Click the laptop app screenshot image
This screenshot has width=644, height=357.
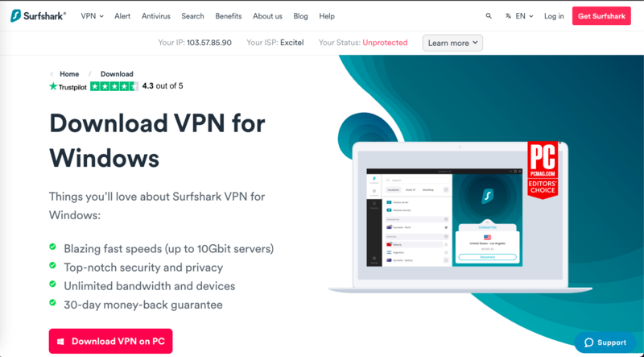pos(444,217)
